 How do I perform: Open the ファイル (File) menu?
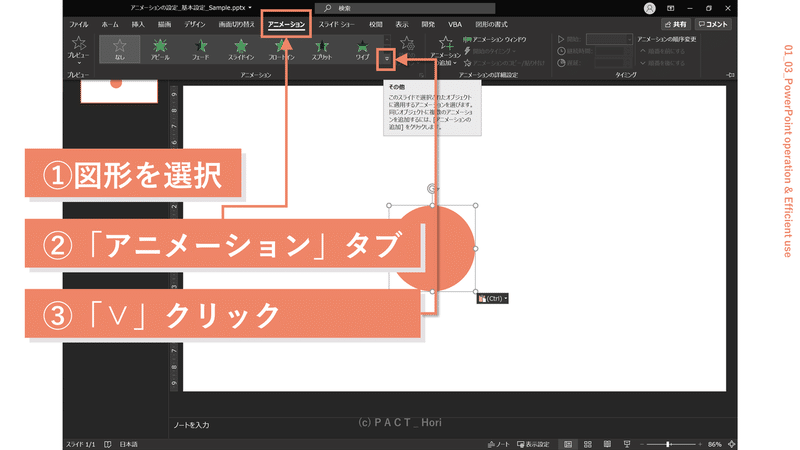pyautogui.click(x=79, y=24)
